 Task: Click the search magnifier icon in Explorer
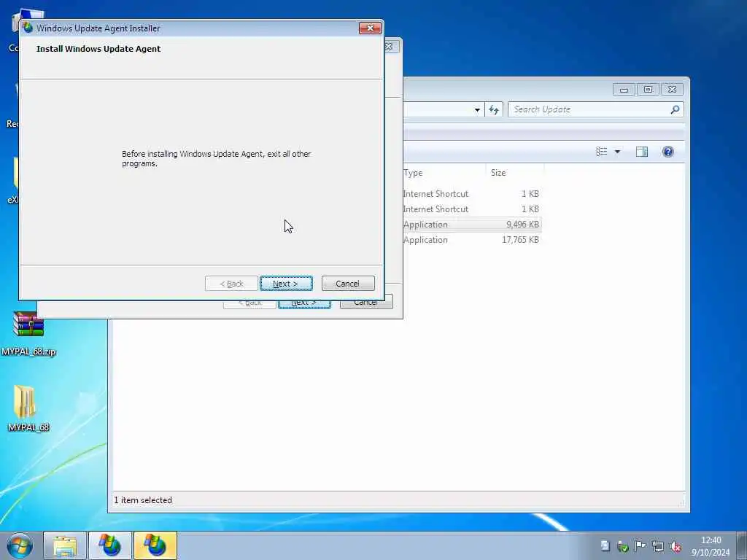click(x=675, y=109)
